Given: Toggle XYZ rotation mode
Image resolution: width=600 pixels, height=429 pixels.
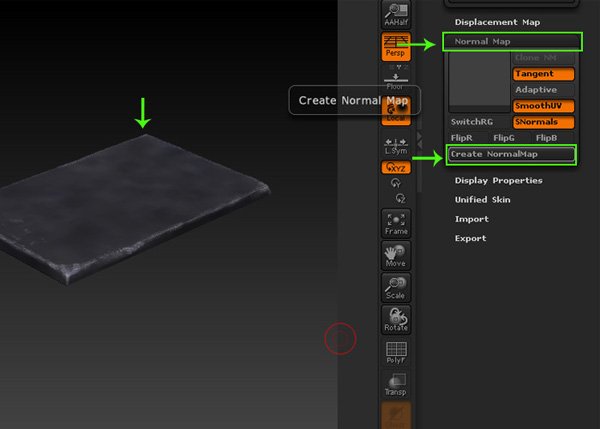Looking at the screenshot, I should (x=396, y=168).
